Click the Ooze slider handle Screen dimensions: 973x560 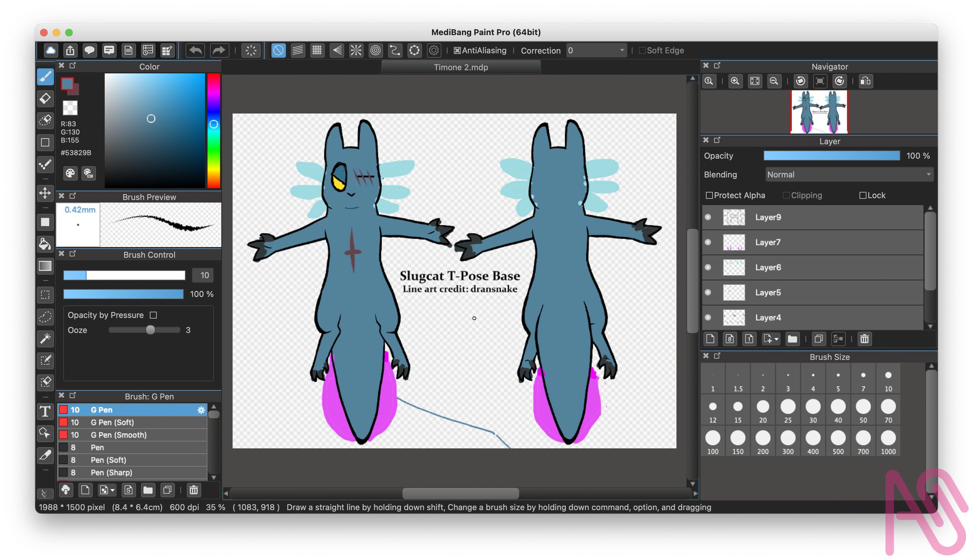pos(150,330)
